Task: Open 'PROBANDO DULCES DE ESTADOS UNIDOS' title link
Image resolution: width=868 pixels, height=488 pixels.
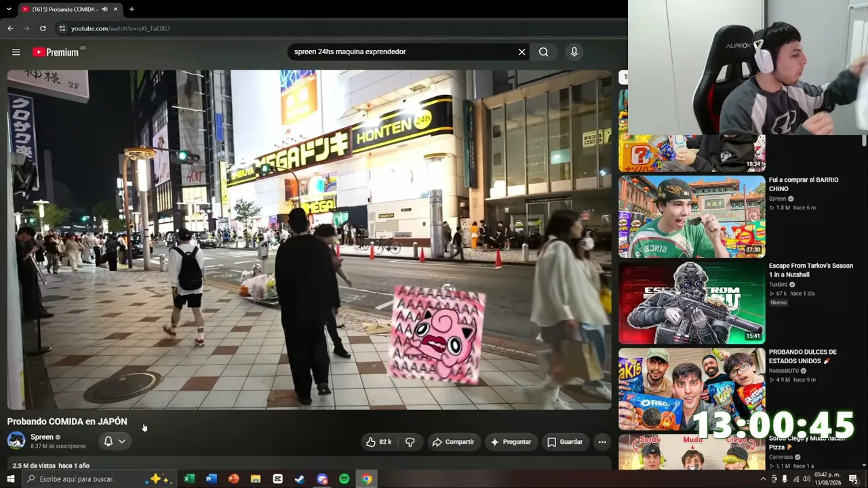Action: pos(803,357)
